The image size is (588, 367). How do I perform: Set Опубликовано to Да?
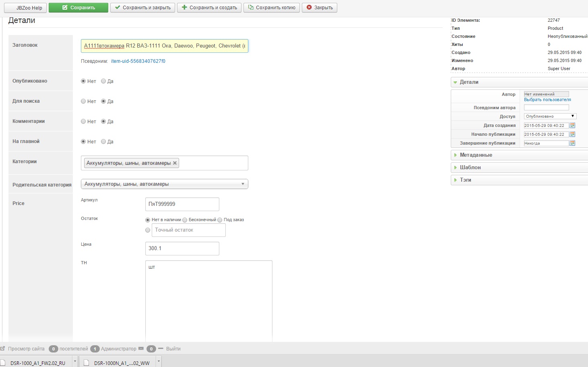click(103, 81)
